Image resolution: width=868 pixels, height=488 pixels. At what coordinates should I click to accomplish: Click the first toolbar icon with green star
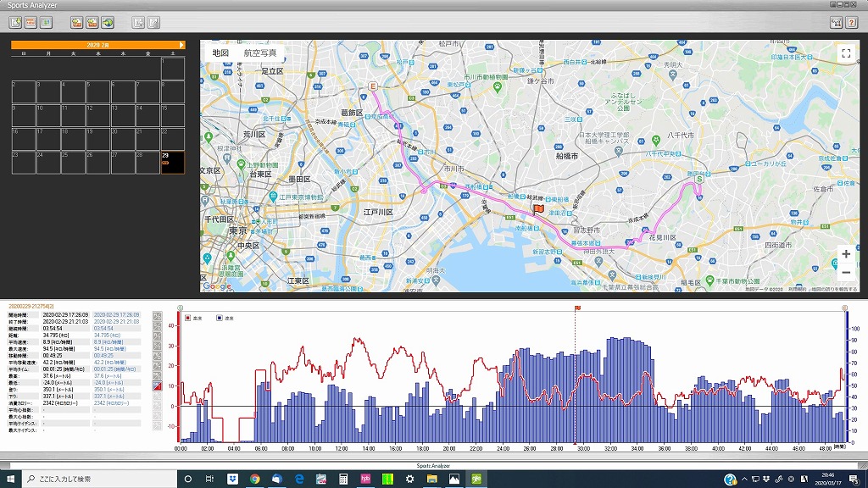click(16, 22)
